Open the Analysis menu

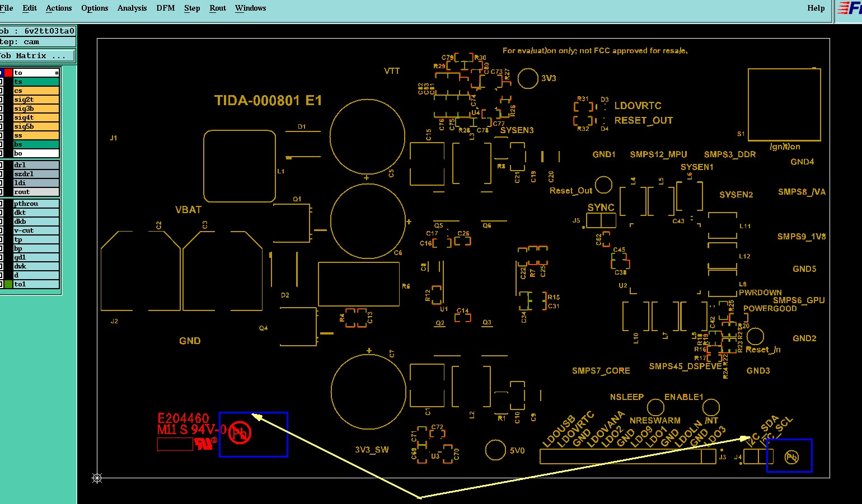point(132,8)
